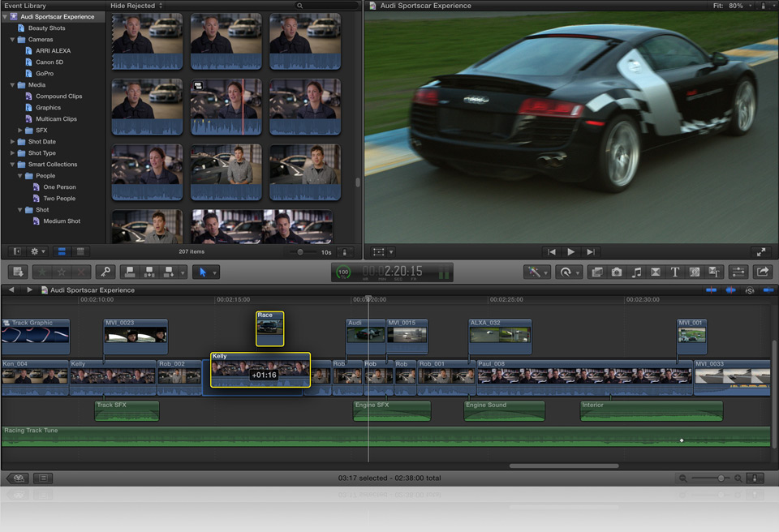The width and height of the screenshot is (779, 532).
Task: Collapse the People folder
Action: (x=19, y=176)
